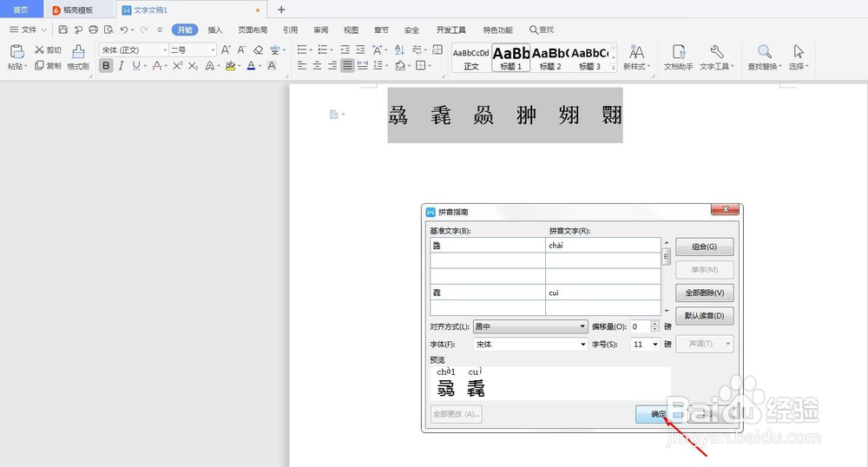The width and height of the screenshot is (868, 467).
Task: Toggle Align right paragraph
Action: tap(332, 66)
